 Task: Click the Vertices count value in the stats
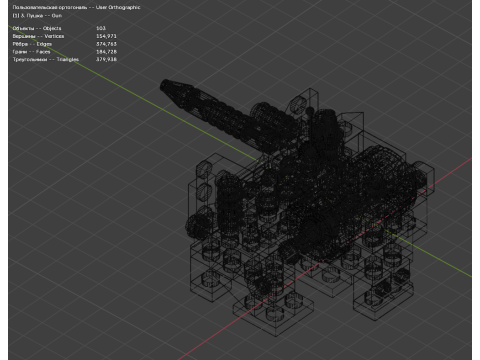pyautogui.click(x=106, y=36)
